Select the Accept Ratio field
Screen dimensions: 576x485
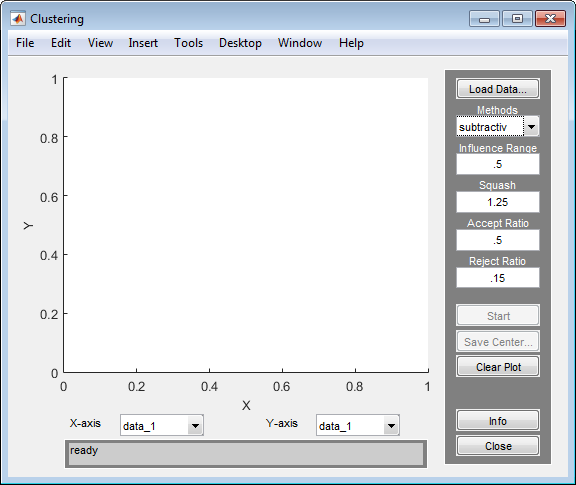[498, 240]
